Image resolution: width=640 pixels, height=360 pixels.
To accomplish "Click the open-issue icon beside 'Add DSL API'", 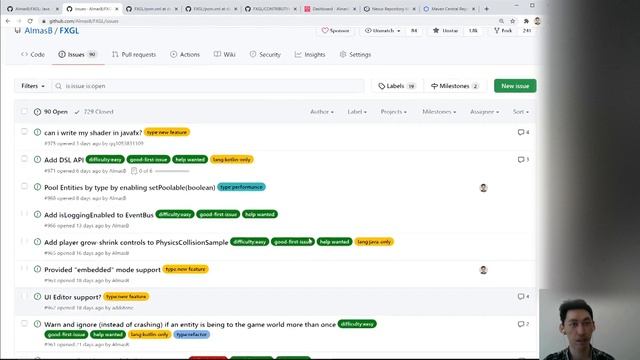I will point(38,160).
